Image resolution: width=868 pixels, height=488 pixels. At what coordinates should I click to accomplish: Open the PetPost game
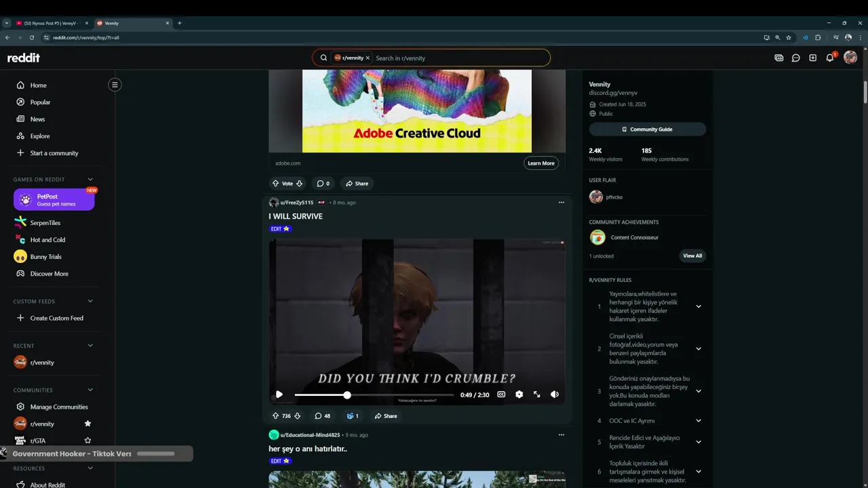54,199
